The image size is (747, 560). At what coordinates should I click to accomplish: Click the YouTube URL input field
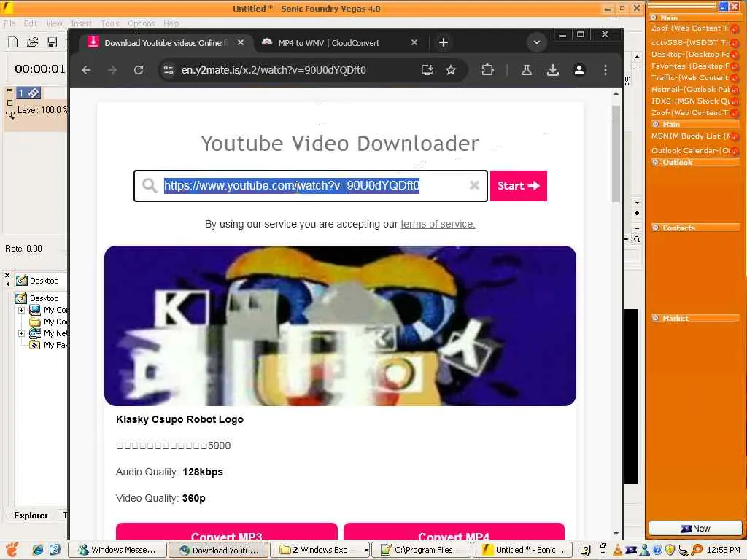point(311,186)
